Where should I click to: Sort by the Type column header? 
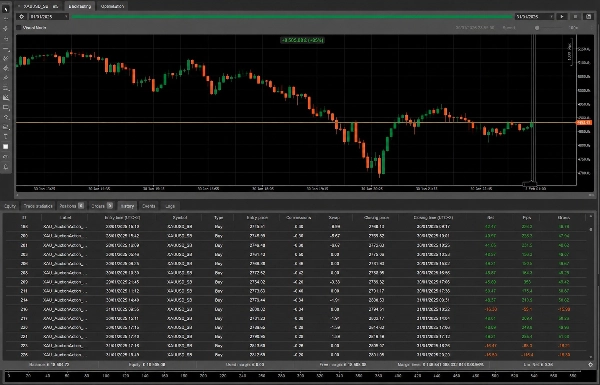pos(218,218)
